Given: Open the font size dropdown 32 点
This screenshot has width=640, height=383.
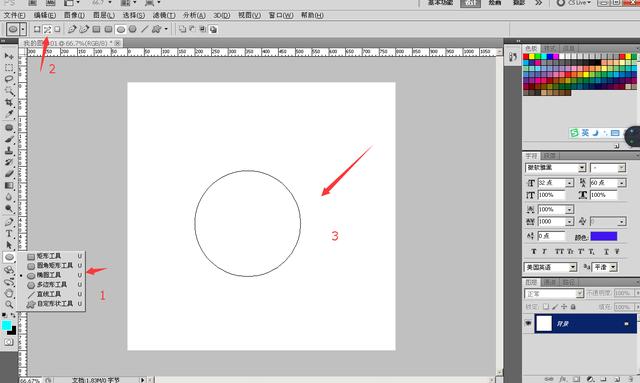Looking at the screenshot, I should click(x=570, y=183).
